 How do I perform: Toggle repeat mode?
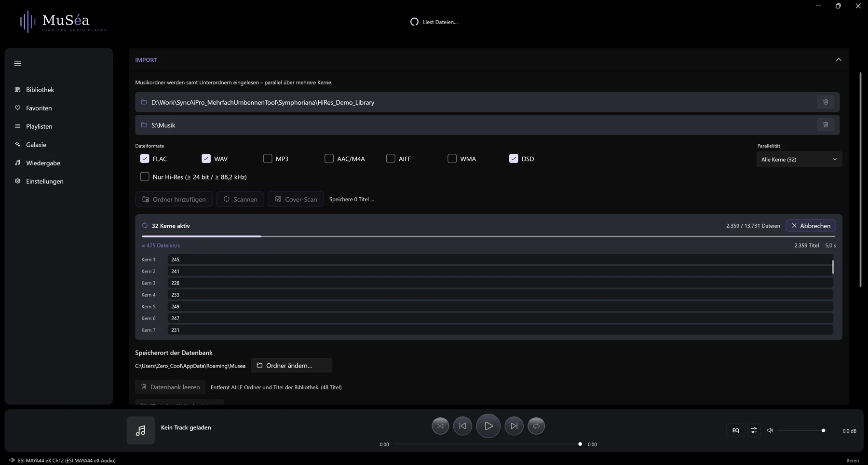[x=536, y=426]
